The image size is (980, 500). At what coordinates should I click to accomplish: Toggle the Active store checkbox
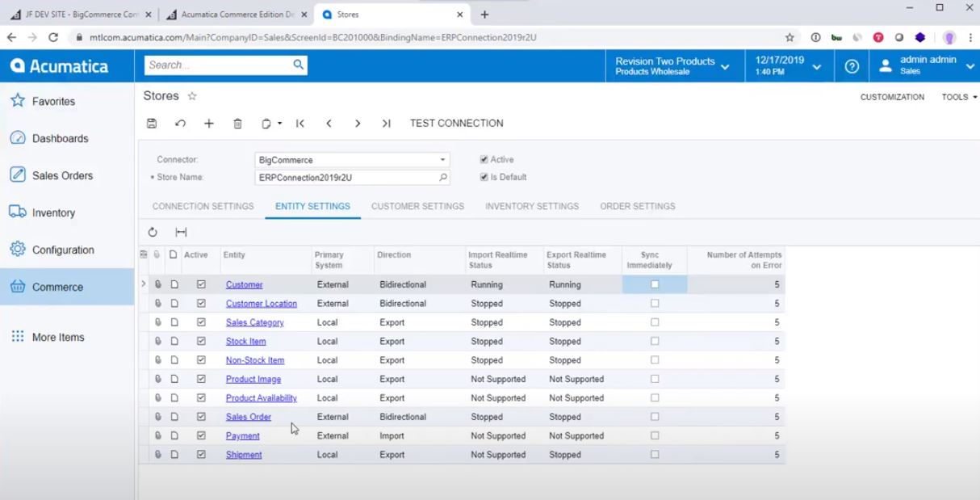[484, 159]
